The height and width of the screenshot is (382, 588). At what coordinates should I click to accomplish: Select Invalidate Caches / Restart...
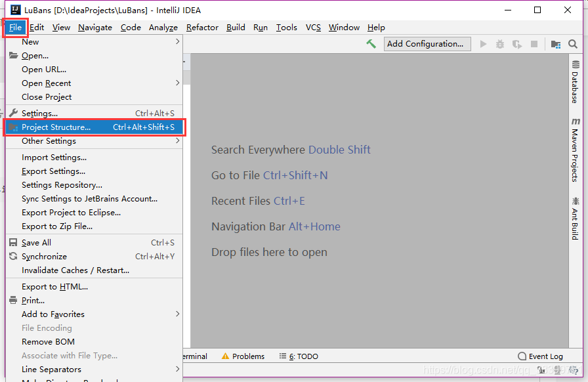[94, 270]
